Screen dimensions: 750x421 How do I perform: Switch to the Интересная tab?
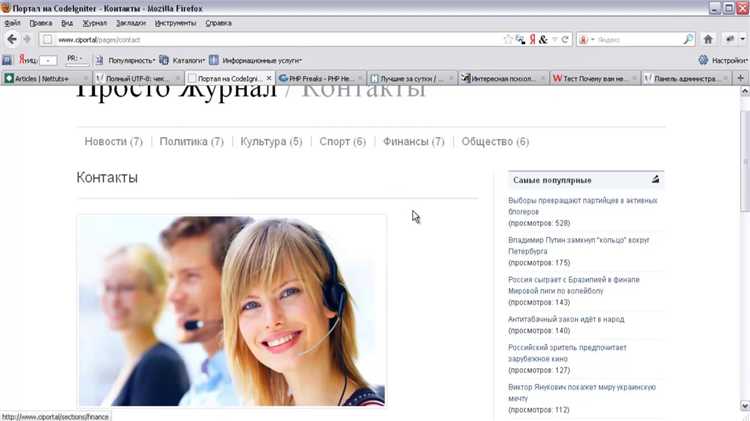tap(503, 78)
